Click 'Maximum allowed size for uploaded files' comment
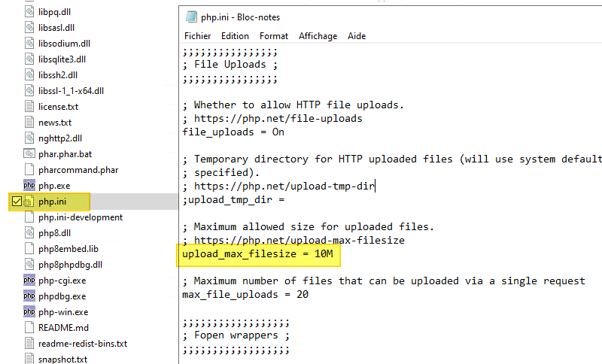This screenshot has width=602, height=364. pyautogui.click(x=309, y=226)
